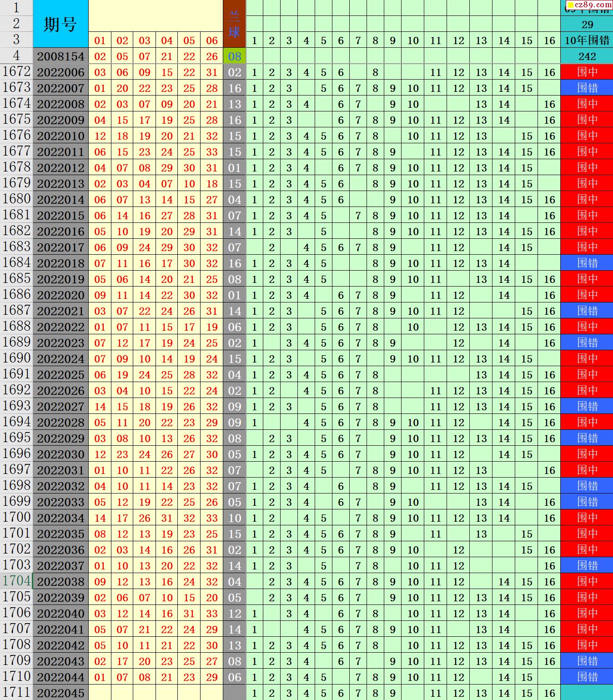Click period cell 2022025
Viewport: 613px width, 700px height.
[60, 375]
